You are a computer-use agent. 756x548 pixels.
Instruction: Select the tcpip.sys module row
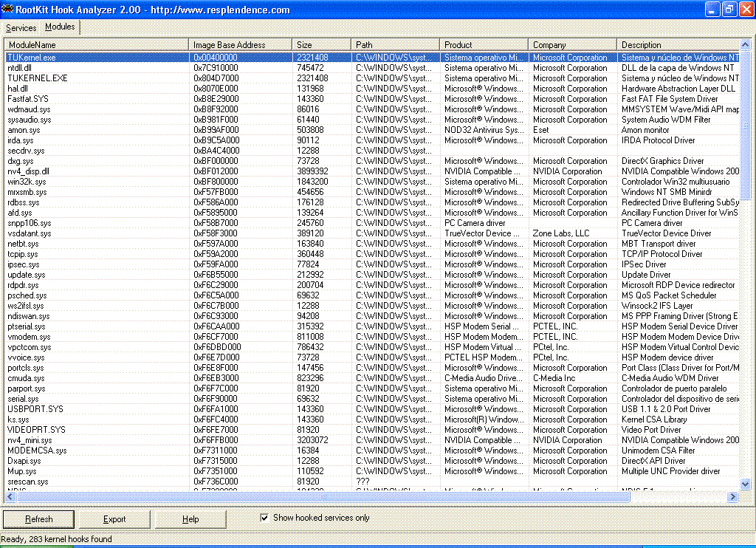point(372,254)
